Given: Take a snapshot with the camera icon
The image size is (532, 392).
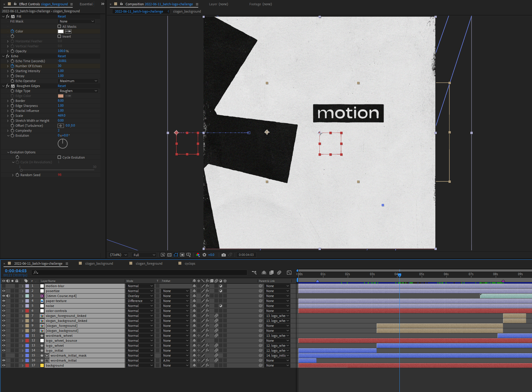Looking at the screenshot, I should [x=223, y=255].
